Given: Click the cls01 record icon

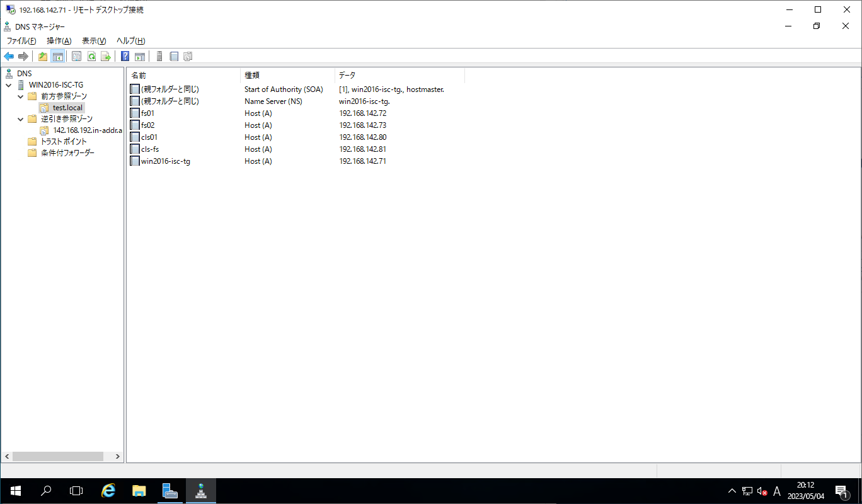Looking at the screenshot, I should 135,137.
